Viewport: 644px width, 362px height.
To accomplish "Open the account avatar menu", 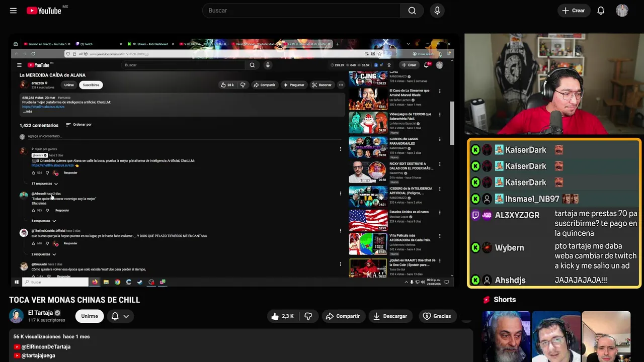I will coord(622,11).
